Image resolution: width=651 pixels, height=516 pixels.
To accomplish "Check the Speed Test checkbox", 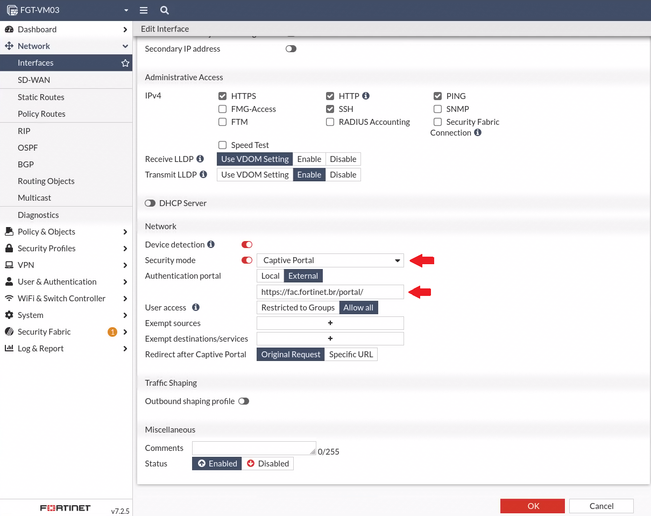I will click(223, 145).
